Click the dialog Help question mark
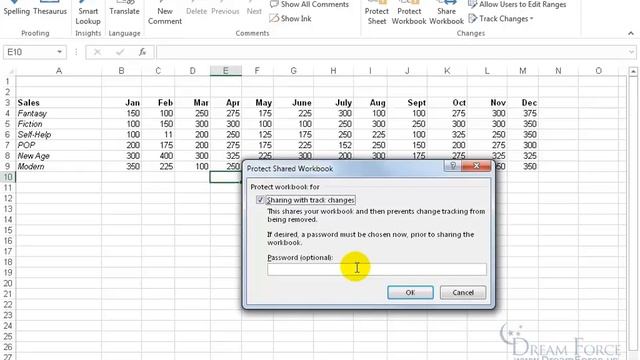Screen dimensions: 640x360 point(453,165)
